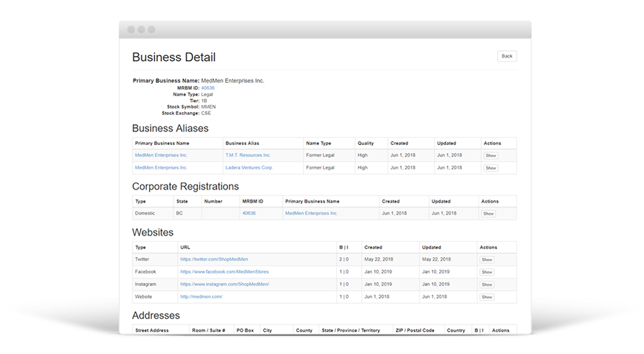
Task: Open the medmen.com website URL
Action: [x=202, y=297]
